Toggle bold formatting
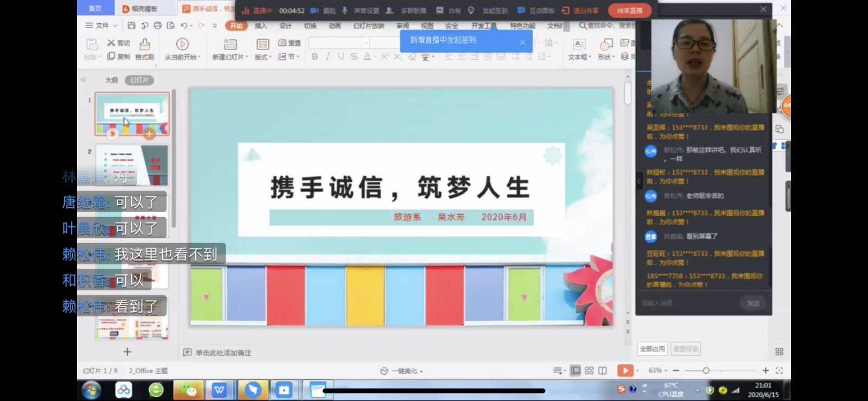Viewport: 868px width, 401px height. [315, 56]
